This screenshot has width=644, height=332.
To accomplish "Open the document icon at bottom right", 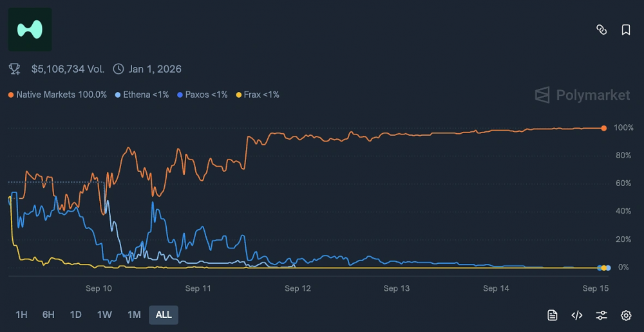I will pos(552,315).
